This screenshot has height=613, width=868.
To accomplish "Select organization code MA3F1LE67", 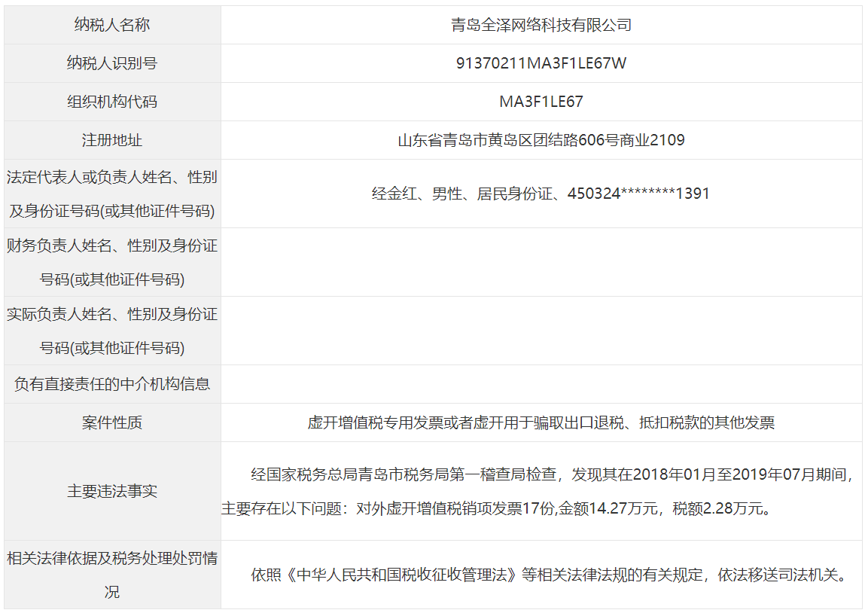I will click(541, 102).
